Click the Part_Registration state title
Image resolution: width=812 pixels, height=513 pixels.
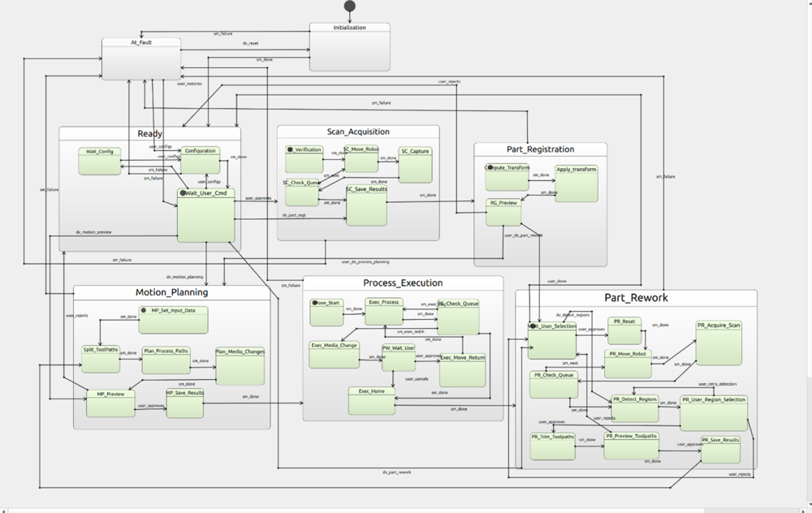[x=540, y=149]
